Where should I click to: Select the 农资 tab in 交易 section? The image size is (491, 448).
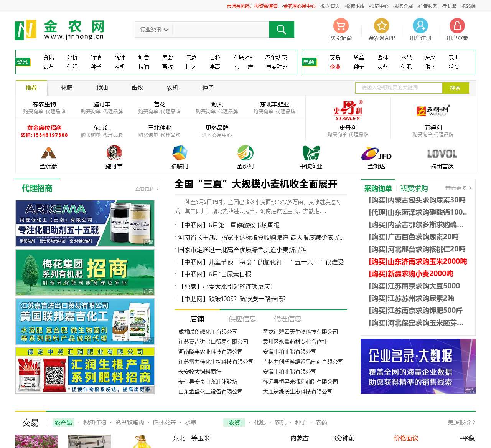click(234, 422)
